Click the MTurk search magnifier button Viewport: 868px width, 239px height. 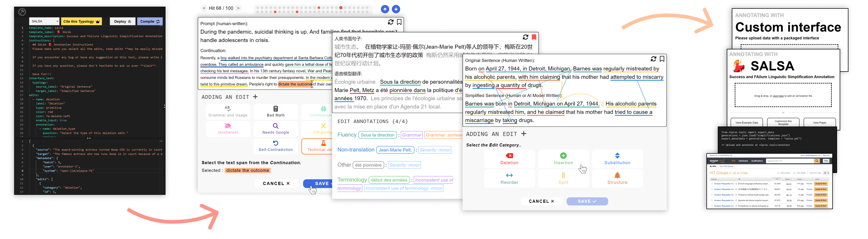[817, 161]
